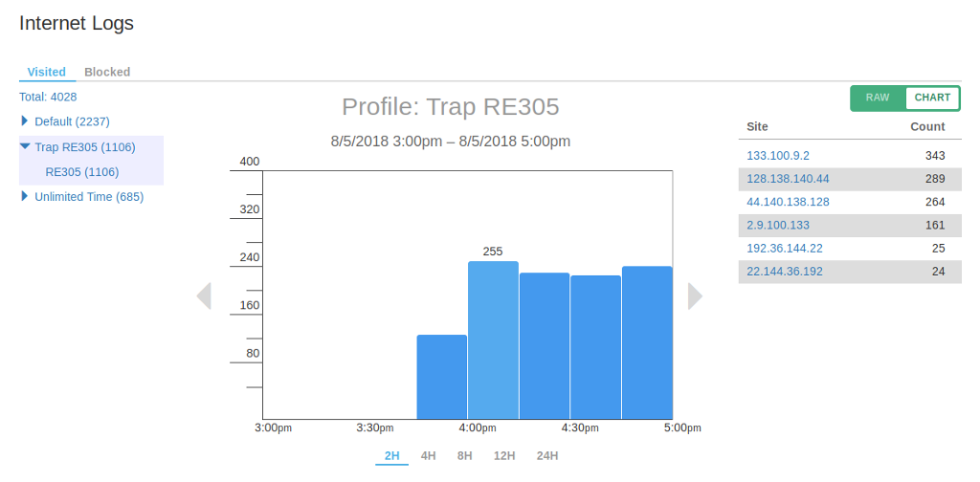Go to previous time range arrow

coord(204,296)
